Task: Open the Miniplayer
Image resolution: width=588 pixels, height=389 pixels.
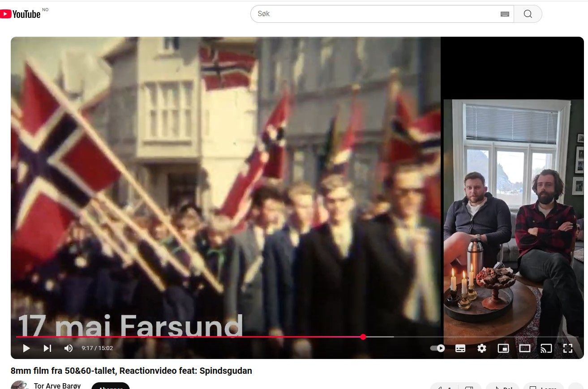Action: pyautogui.click(x=503, y=348)
